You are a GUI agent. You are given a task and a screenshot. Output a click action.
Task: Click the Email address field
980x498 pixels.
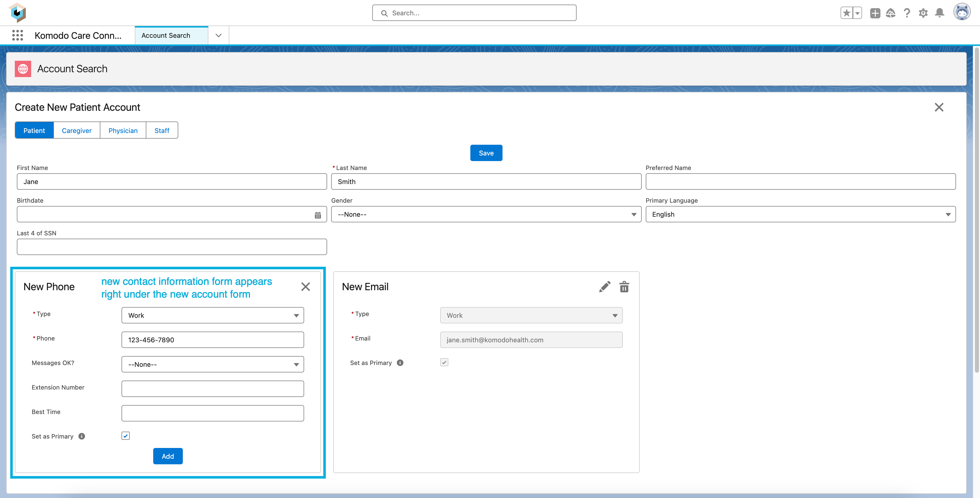(531, 340)
